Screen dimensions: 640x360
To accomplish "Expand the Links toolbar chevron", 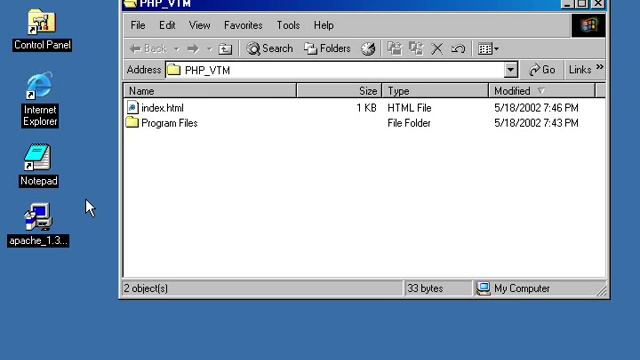I will [600, 67].
